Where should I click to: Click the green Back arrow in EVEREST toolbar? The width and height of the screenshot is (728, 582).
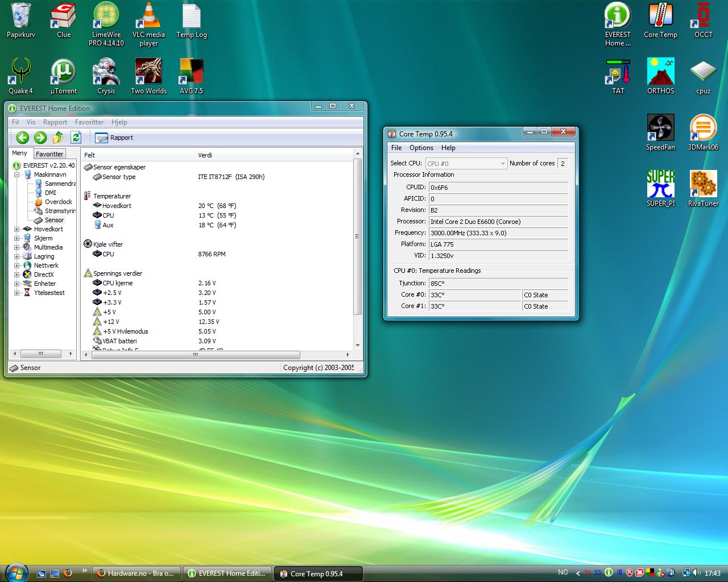point(23,138)
